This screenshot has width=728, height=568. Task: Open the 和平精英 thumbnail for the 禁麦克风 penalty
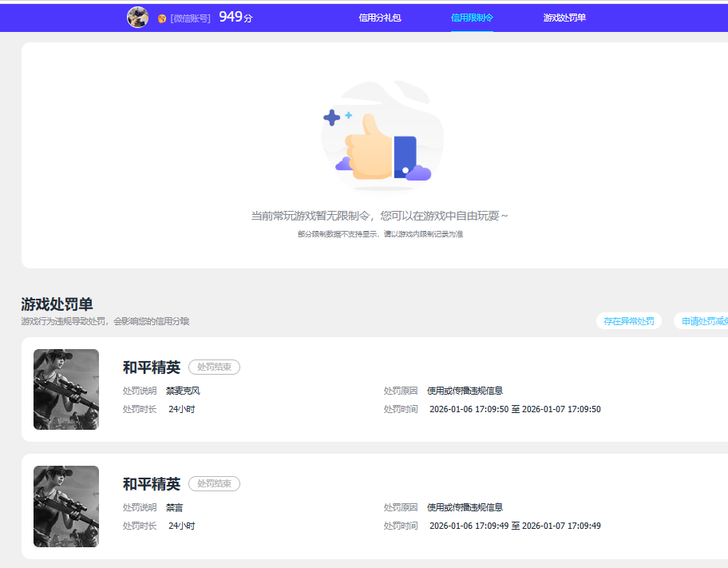[66, 390]
